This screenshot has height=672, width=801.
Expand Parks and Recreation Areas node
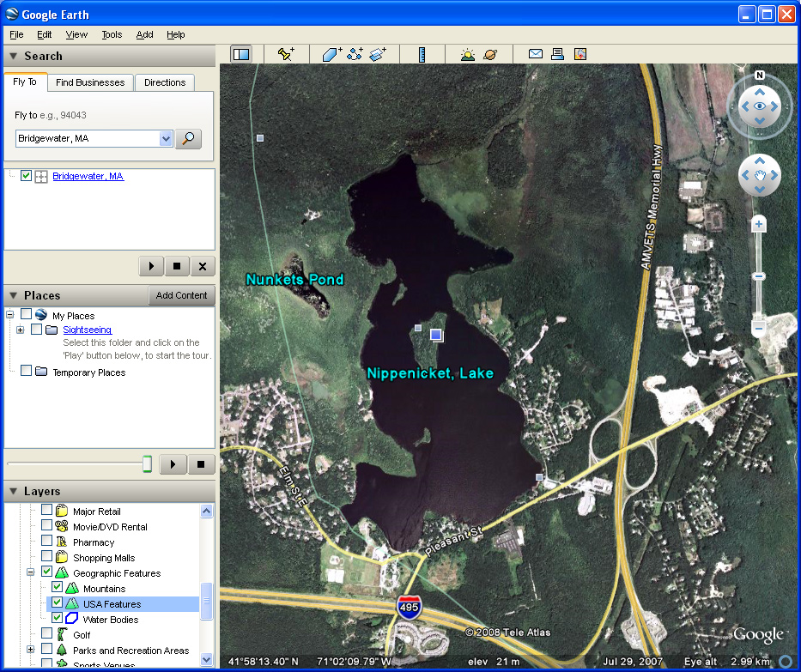click(x=30, y=650)
